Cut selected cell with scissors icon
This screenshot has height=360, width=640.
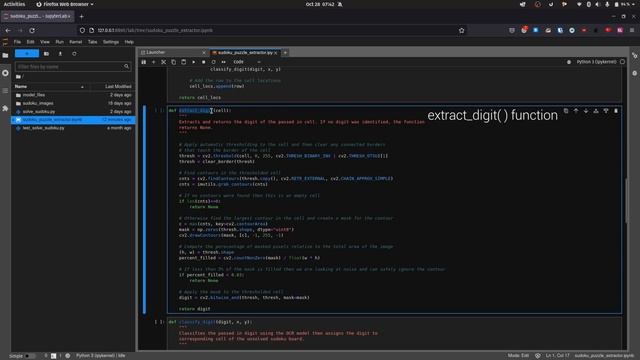164,62
